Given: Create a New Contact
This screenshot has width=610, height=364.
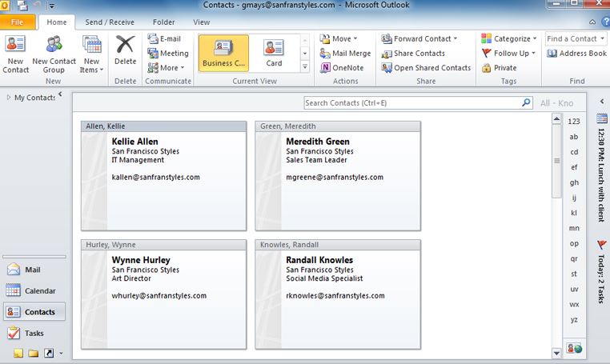Looking at the screenshot, I should tap(15, 54).
